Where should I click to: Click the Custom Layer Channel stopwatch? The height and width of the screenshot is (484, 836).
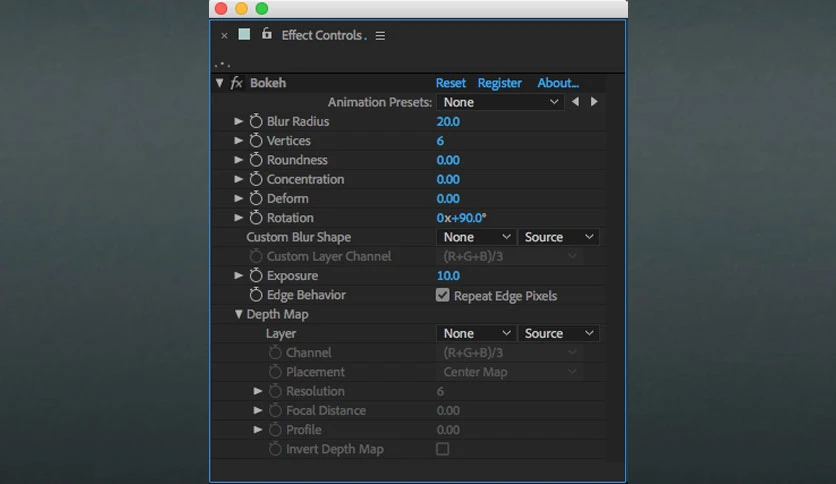tap(256, 256)
